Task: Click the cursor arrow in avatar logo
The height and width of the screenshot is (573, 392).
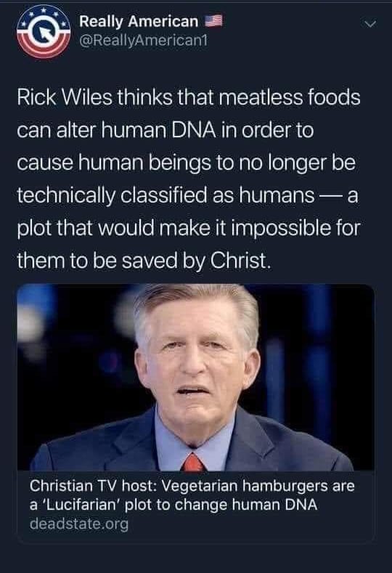Action: pos(44,33)
